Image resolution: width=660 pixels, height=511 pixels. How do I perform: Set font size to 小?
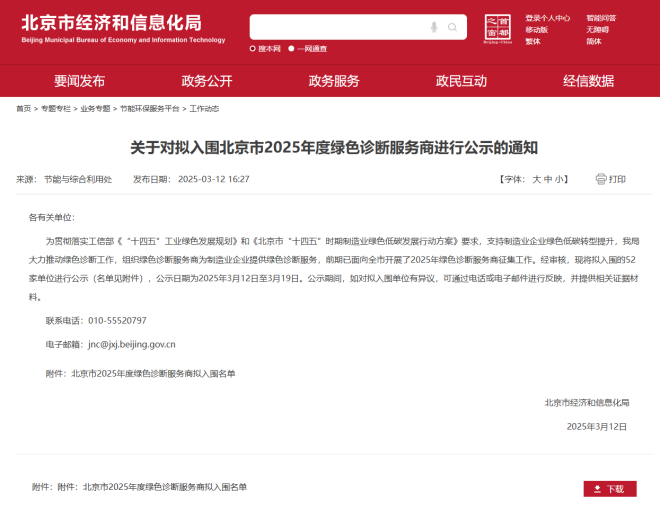pyautogui.click(x=560, y=179)
